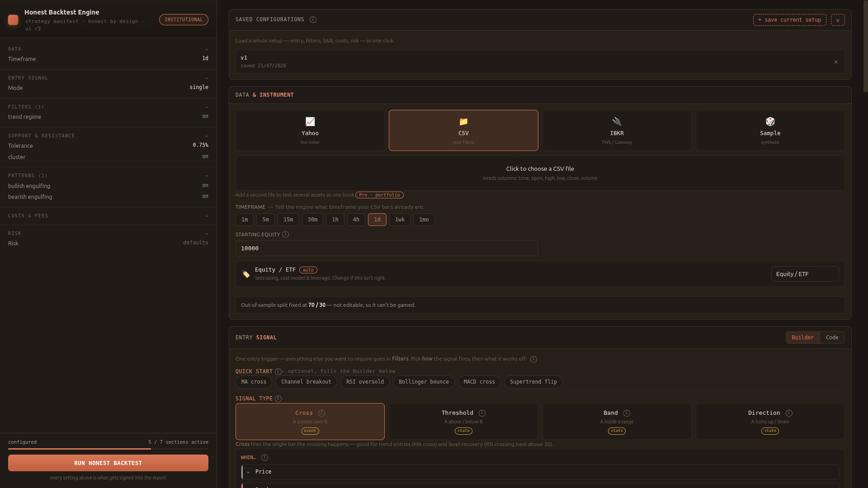Click Run Honest Backtest button

coord(108,463)
